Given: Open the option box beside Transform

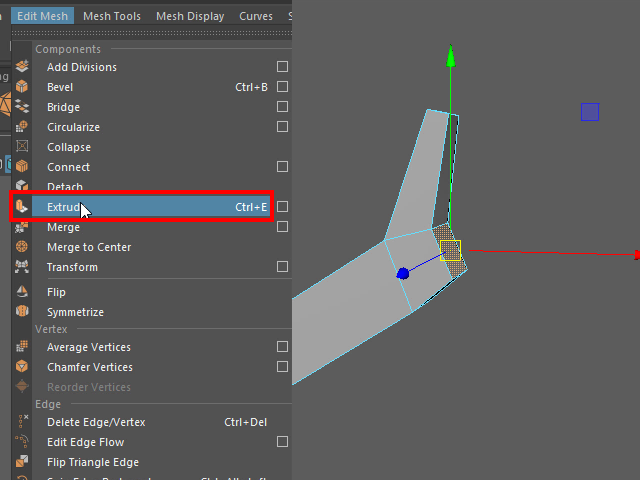Looking at the screenshot, I should click(282, 267).
